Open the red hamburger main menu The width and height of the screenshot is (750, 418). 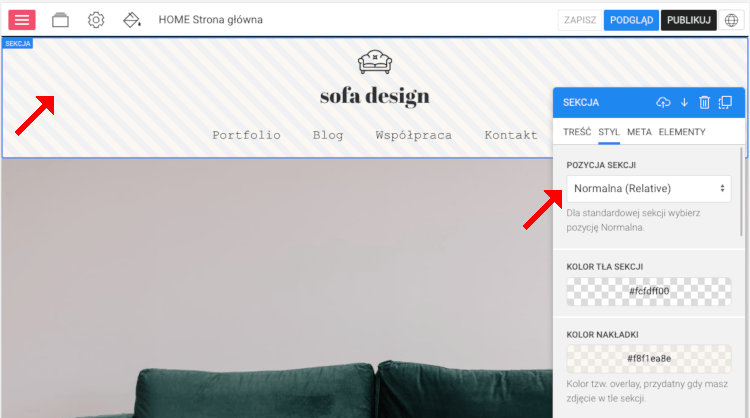[x=22, y=20]
